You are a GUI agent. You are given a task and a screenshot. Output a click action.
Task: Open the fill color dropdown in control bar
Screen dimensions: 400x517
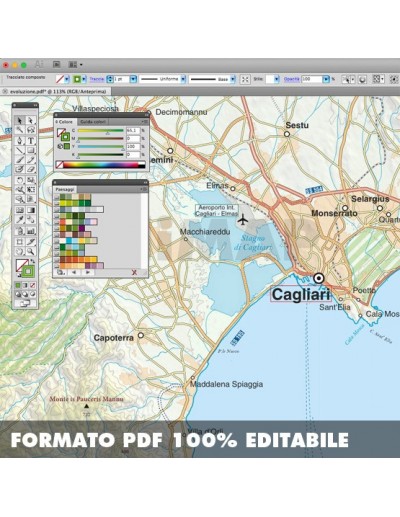(67, 79)
